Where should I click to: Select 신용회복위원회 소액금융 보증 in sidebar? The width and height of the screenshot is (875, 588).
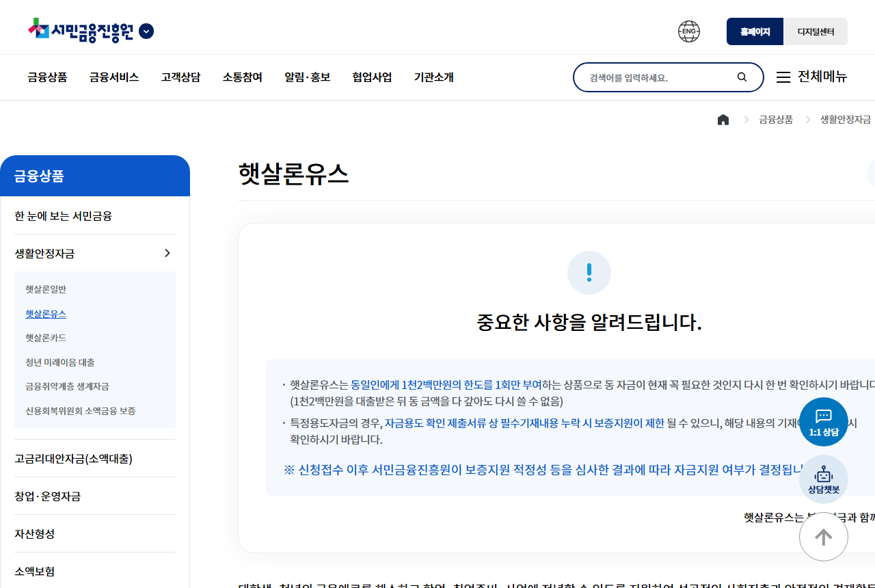coord(81,411)
